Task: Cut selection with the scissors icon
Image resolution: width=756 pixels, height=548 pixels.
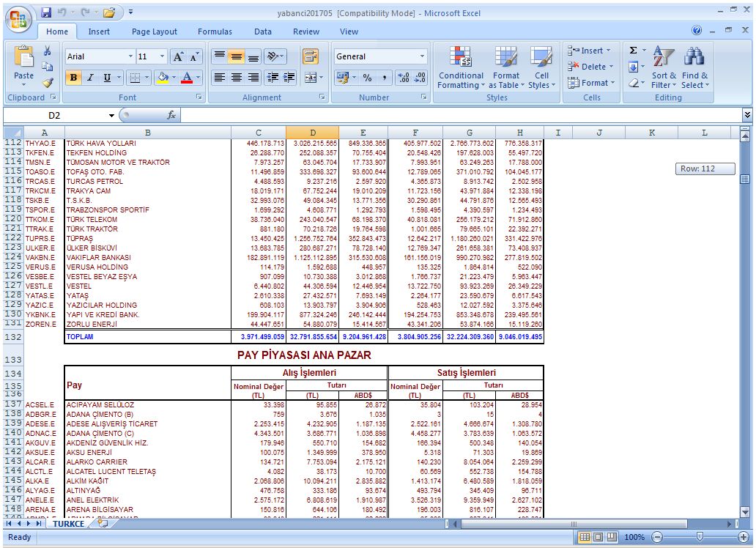Action: [47, 51]
